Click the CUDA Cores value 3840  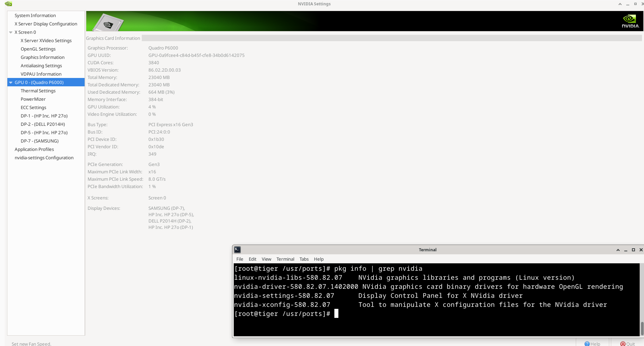(153, 63)
